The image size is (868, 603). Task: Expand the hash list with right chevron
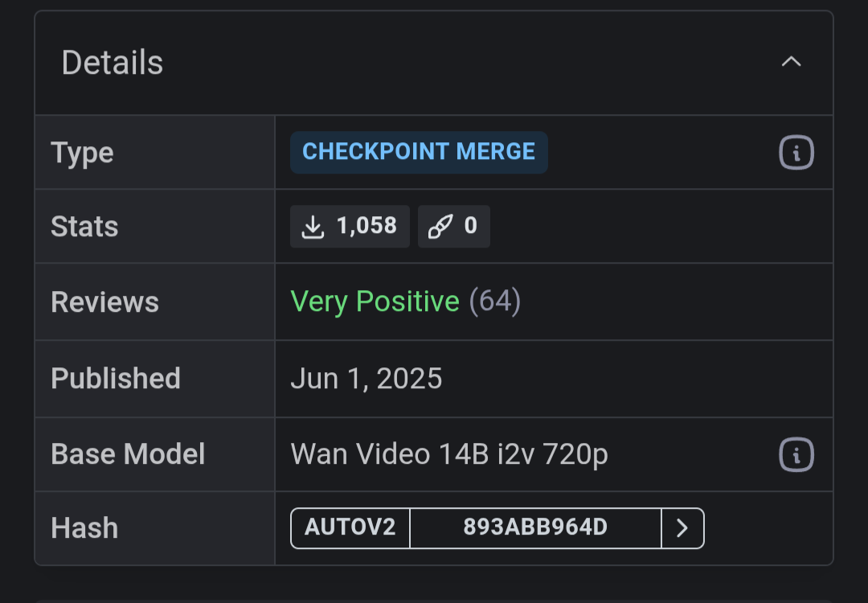[x=682, y=528]
